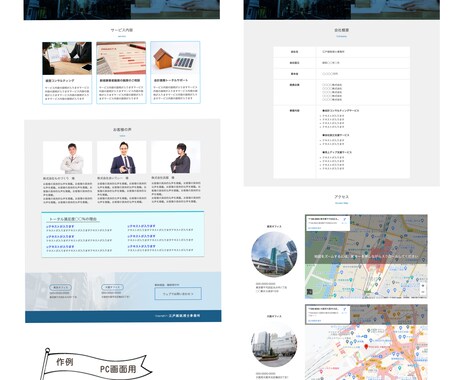Click the お客様の声 section heading
The image size is (460, 380).
coord(122,129)
